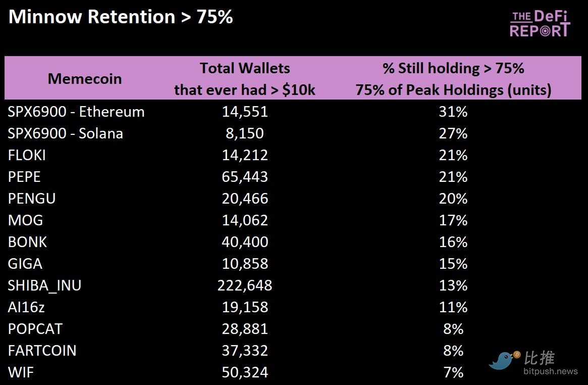This screenshot has width=588, height=385.
Task: Click the Minnow Retention > 75% title
Action: (121, 17)
